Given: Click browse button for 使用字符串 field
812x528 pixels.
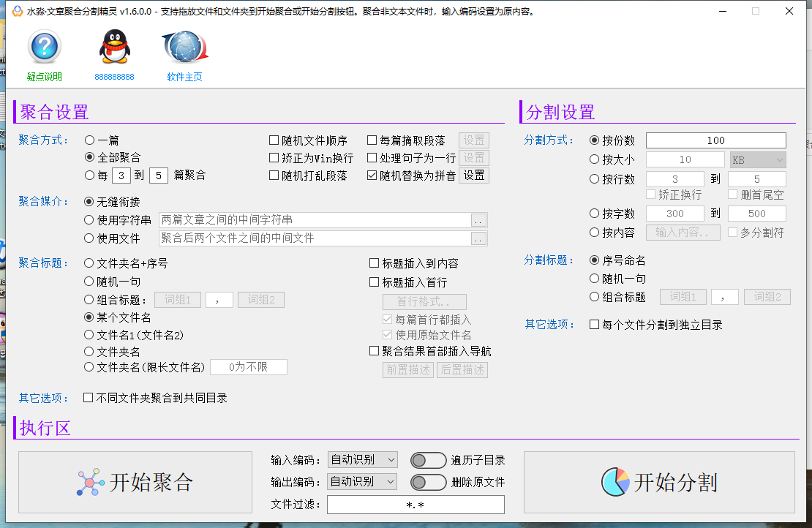Looking at the screenshot, I should pos(478,220).
